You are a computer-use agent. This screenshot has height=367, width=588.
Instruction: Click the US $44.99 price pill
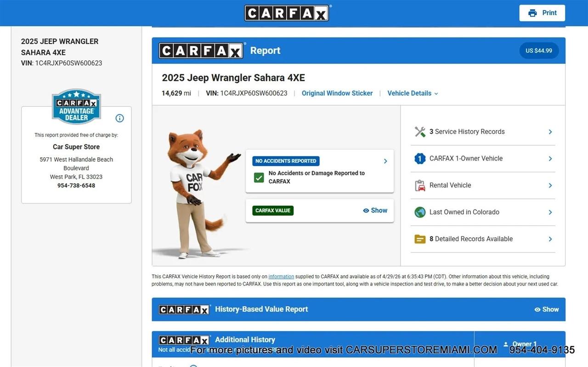click(x=539, y=51)
